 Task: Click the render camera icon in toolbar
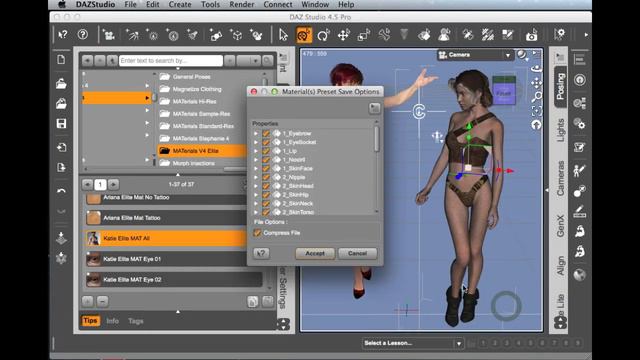(x=531, y=36)
